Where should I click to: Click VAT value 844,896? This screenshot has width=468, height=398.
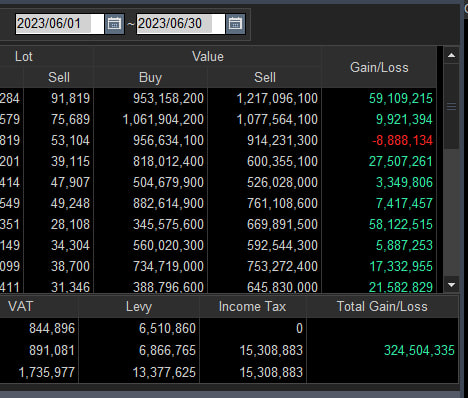point(52,328)
